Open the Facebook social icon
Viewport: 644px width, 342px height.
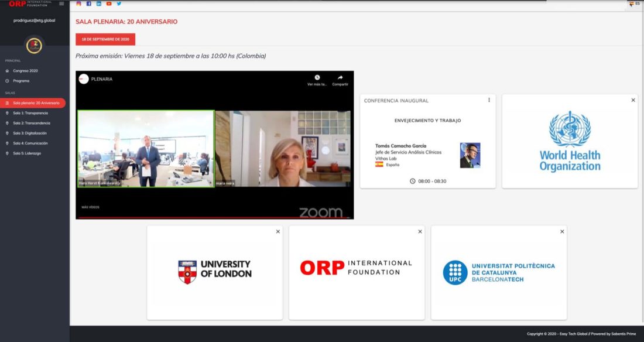click(x=89, y=4)
